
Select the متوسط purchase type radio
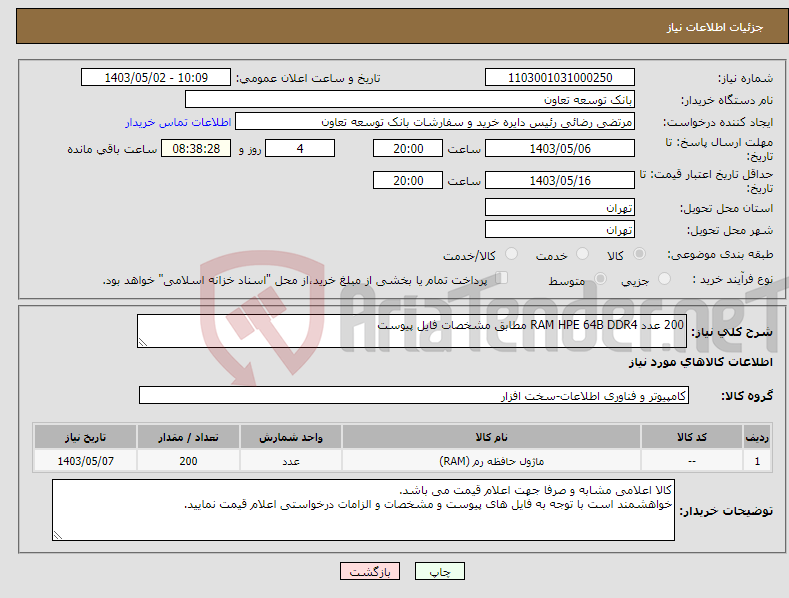600,279
